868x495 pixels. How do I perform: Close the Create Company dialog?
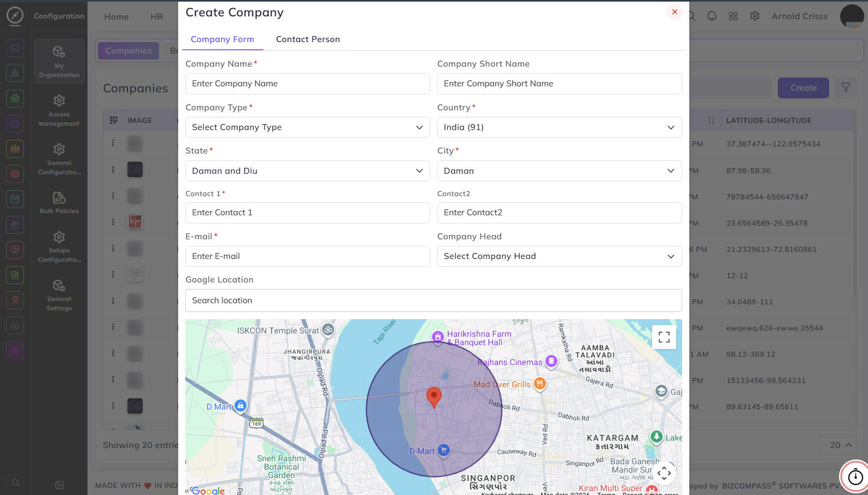click(675, 12)
